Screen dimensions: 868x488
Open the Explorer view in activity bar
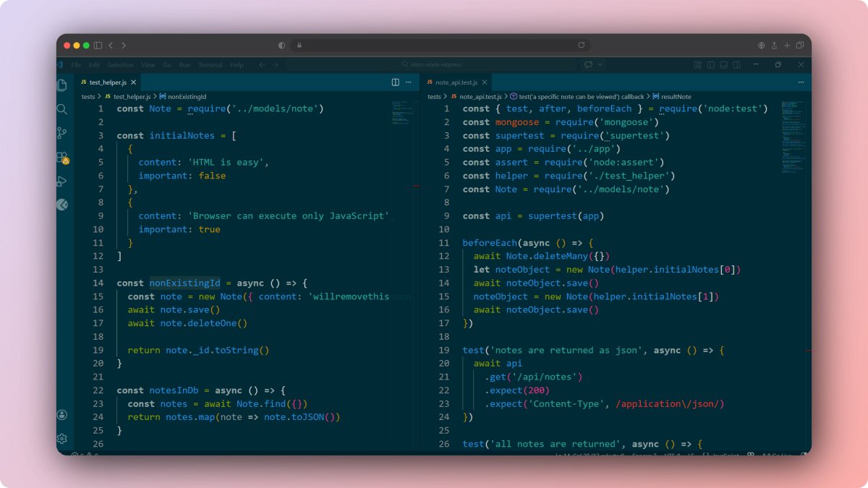(62, 85)
